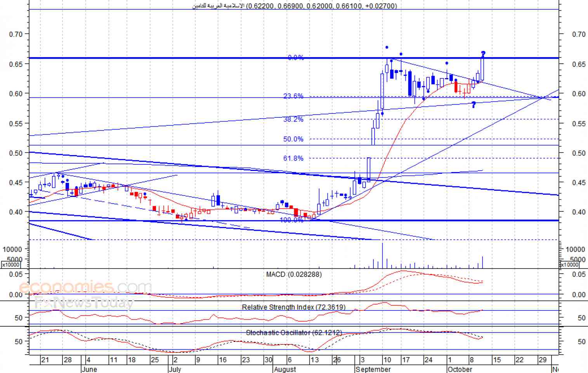Click the 0.70 price label on left axis
Viewport: 588px width, 373px height.
pyautogui.click(x=16, y=34)
